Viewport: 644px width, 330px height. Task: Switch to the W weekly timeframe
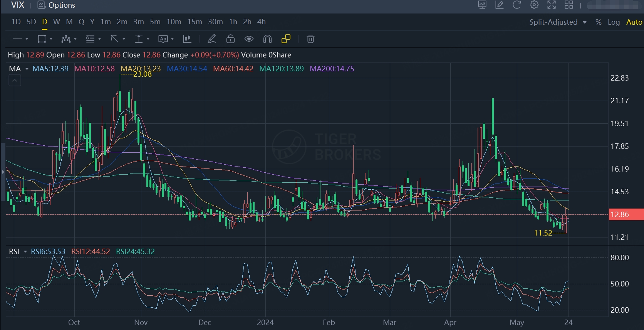pos(57,22)
